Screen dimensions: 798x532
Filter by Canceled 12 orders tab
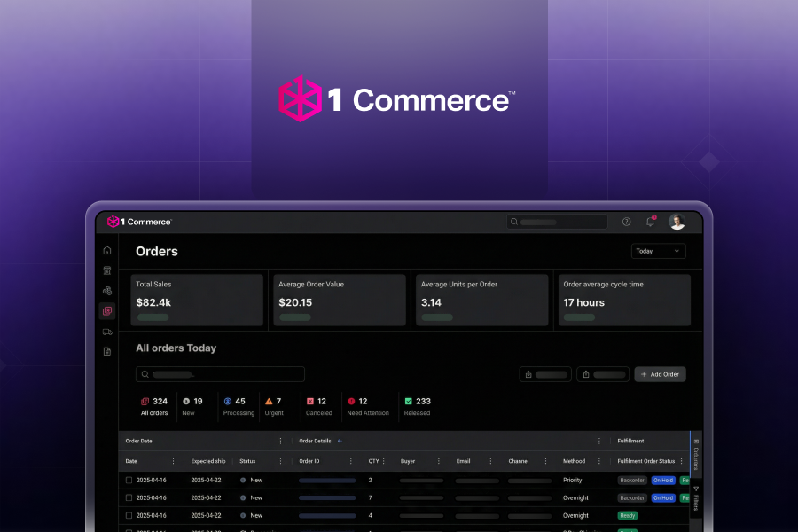pyautogui.click(x=318, y=407)
